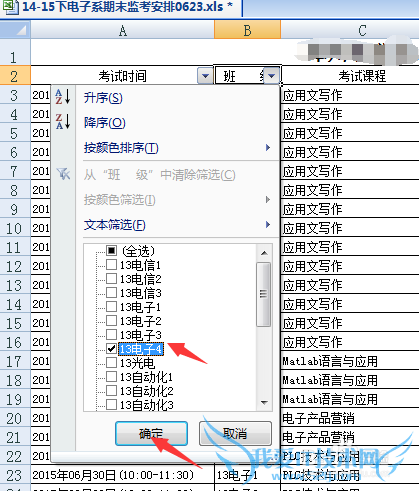
Task: Select row 10 header
Action: (x=15, y=228)
